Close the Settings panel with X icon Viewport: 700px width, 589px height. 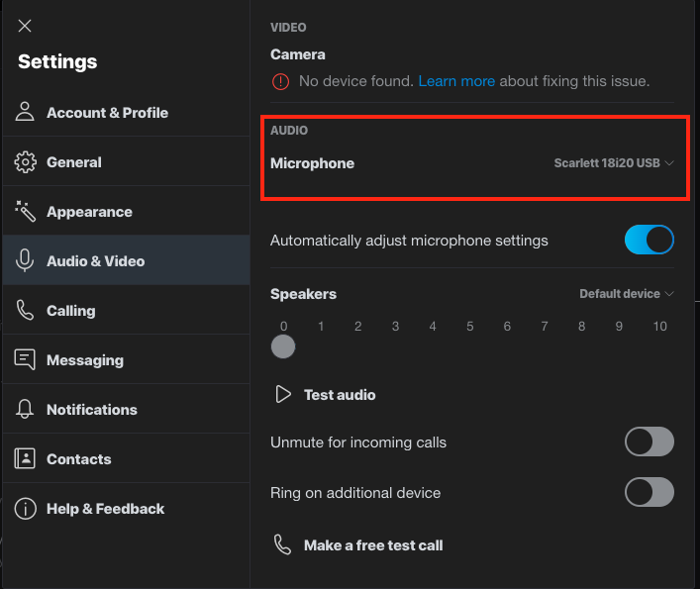pos(25,26)
